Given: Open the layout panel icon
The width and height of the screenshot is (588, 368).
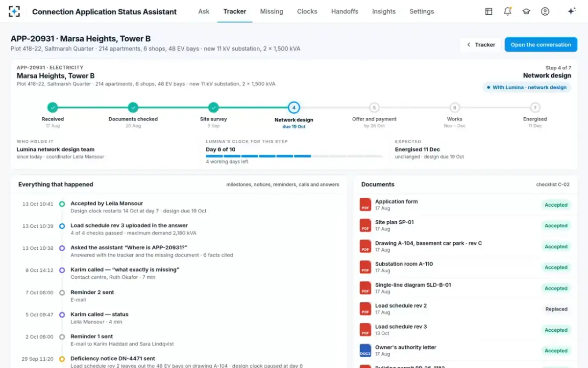Looking at the screenshot, I should [x=489, y=11].
